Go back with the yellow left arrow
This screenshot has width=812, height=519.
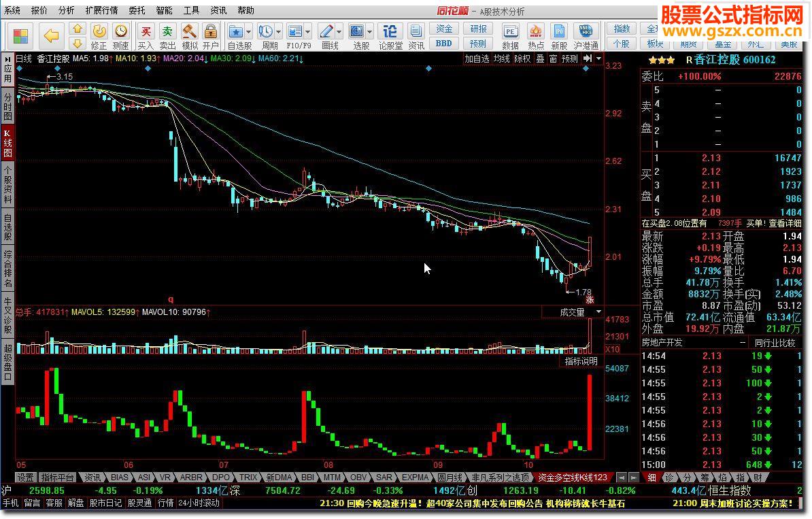click(51, 36)
